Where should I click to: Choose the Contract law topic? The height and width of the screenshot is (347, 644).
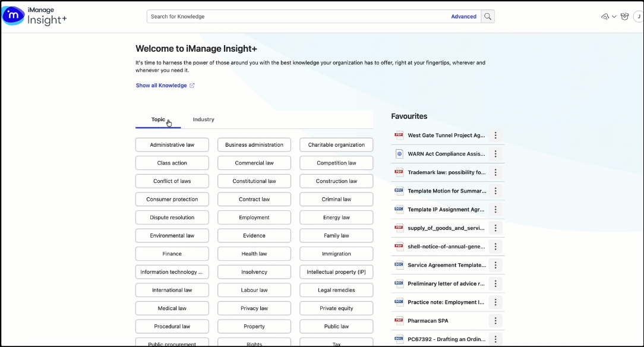point(254,199)
